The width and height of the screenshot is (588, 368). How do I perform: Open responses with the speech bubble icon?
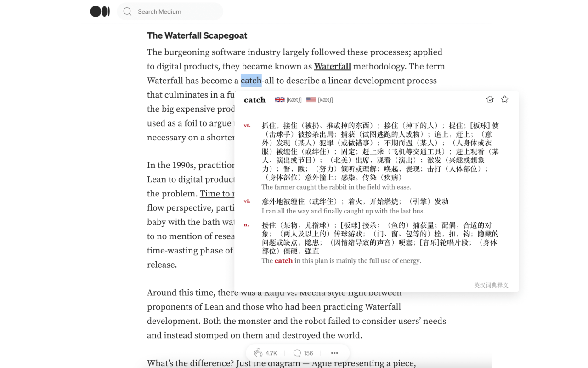pos(296,352)
